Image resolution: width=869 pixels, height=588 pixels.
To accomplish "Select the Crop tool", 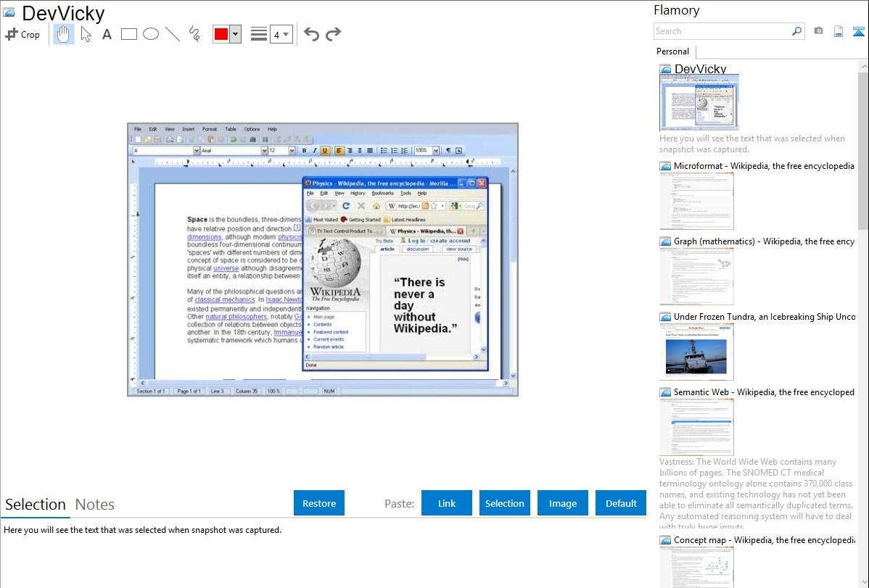I will tap(22, 34).
